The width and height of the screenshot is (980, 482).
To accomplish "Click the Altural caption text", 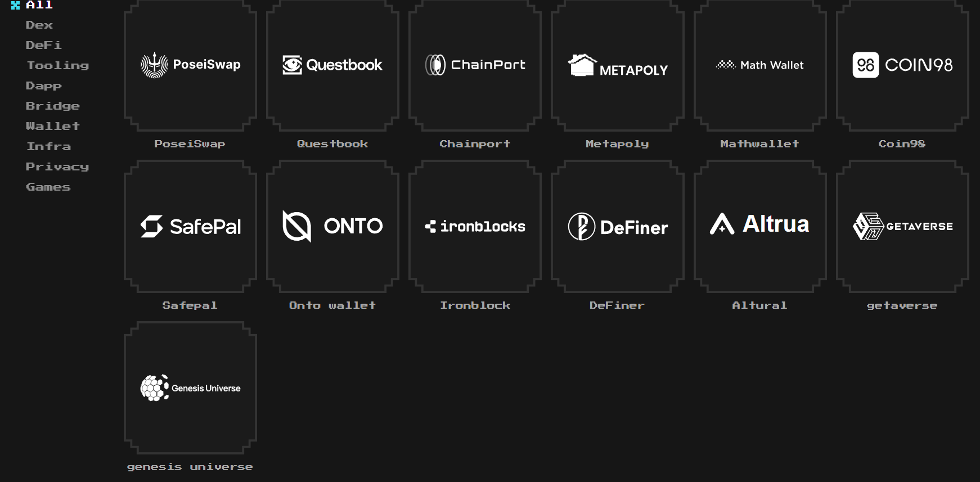I will [x=759, y=305].
